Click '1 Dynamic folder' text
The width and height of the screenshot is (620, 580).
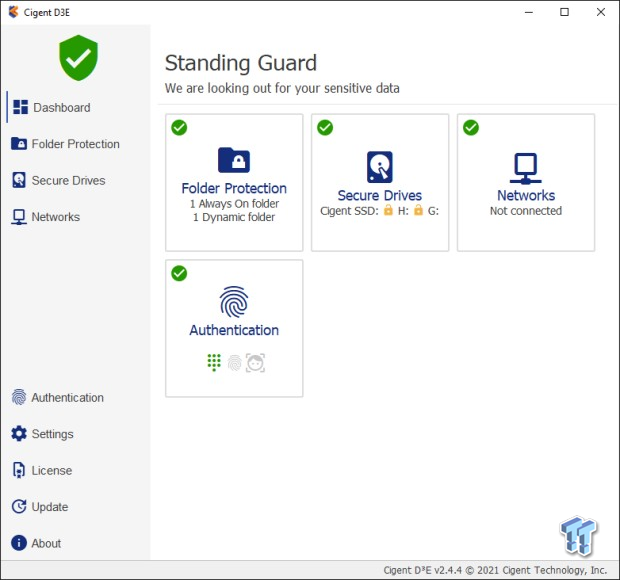click(x=234, y=217)
